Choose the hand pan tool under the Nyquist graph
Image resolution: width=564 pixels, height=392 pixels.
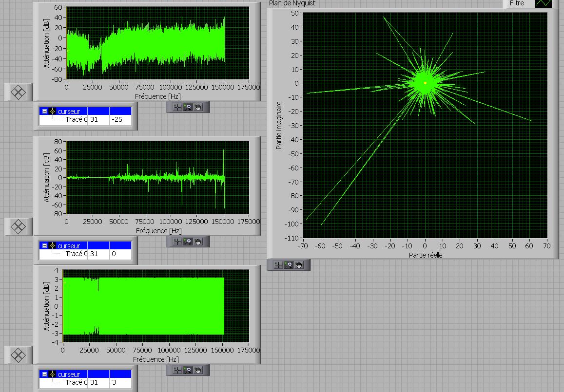(299, 265)
